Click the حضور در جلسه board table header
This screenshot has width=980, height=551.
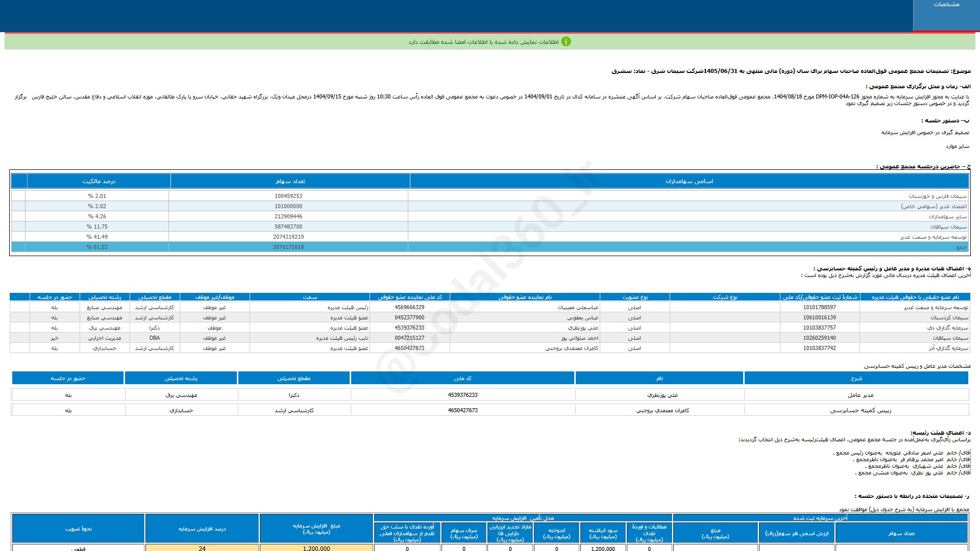coord(55,297)
